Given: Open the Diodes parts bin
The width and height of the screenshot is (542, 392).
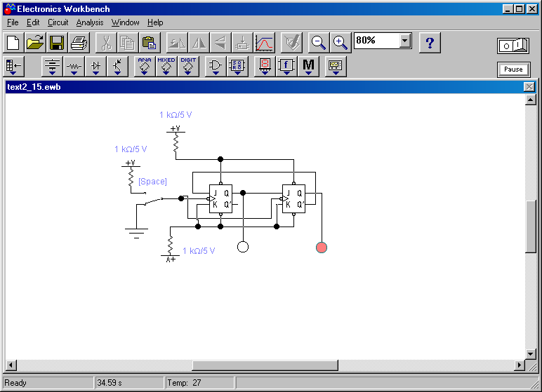Looking at the screenshot, I should pos(95,67).
